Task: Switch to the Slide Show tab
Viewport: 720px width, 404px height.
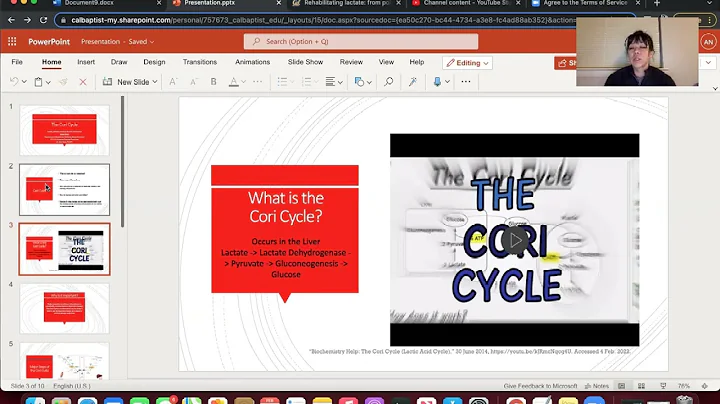Action: [x=305, y=62]
